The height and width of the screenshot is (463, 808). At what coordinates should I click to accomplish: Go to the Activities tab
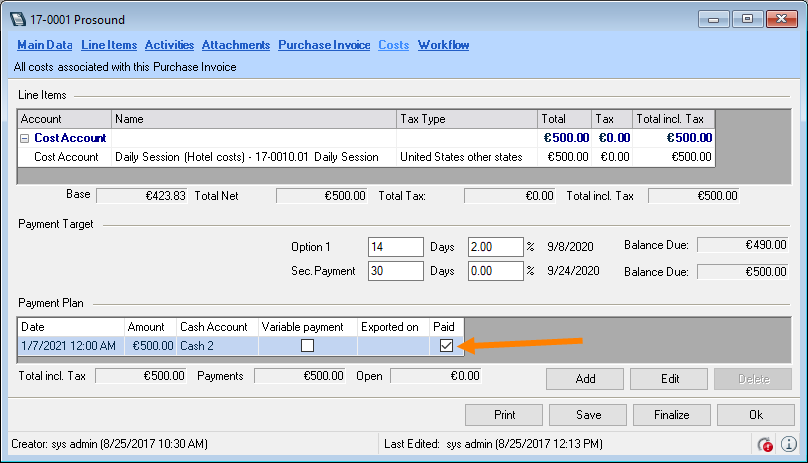pos(169,45)
